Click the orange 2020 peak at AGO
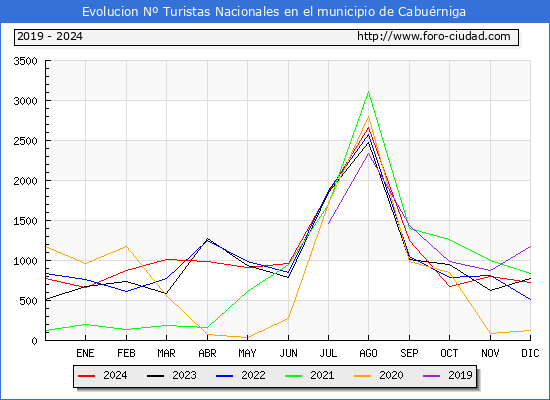This screenshot has height=400, width=550. point(368,117)
